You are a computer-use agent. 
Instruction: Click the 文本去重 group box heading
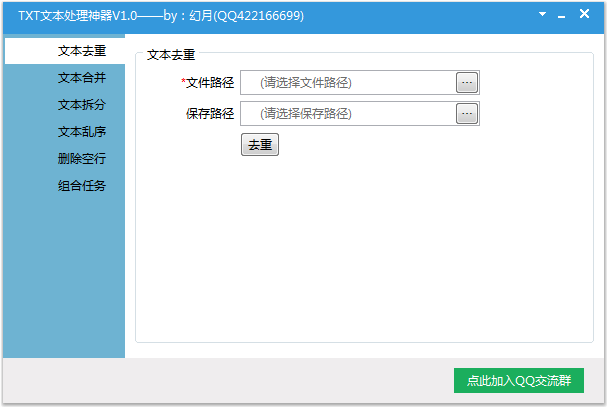point(171,55)
